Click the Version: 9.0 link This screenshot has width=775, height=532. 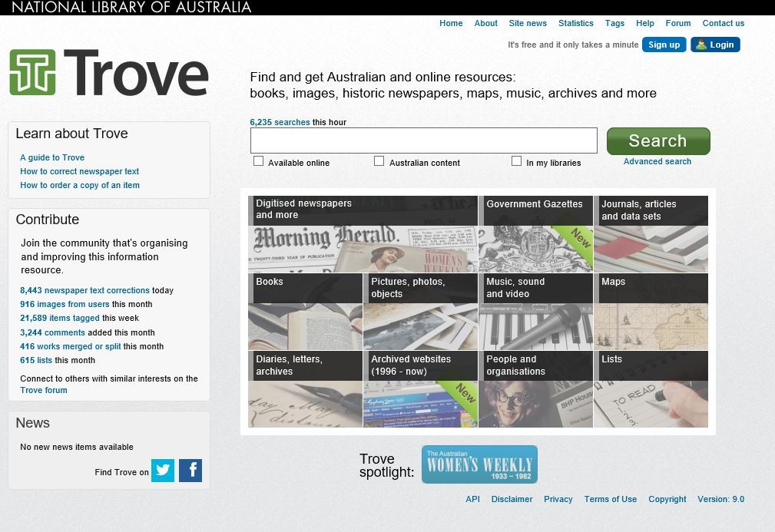720,500
